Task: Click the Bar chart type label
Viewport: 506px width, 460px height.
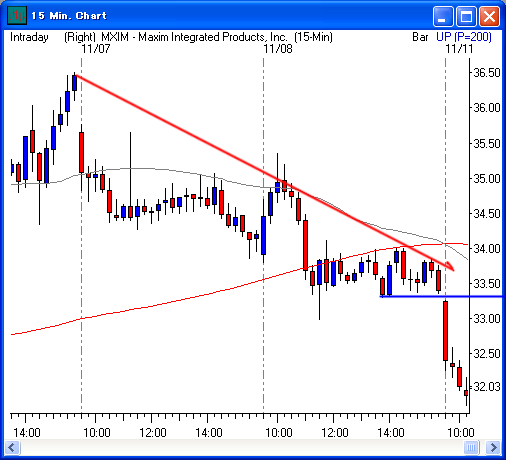Action: [420, 37]
